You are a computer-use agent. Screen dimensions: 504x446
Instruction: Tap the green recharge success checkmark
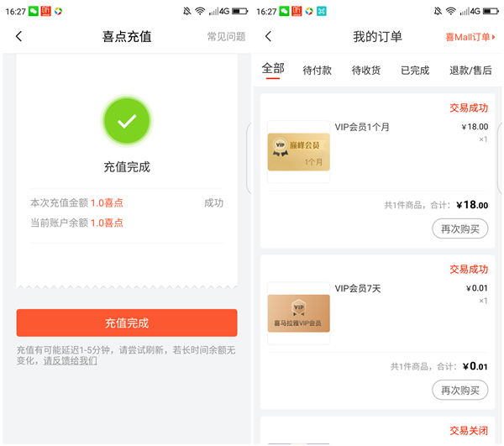coord(127,122)
